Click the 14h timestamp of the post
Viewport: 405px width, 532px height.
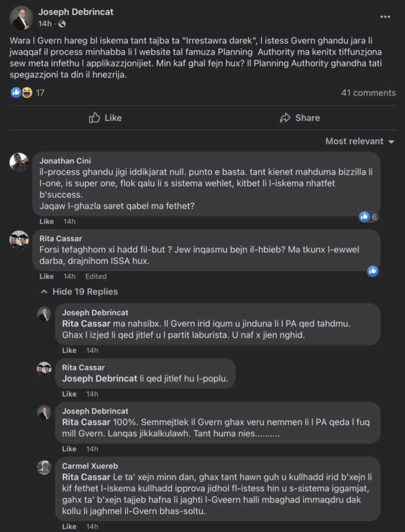[45, 24]
